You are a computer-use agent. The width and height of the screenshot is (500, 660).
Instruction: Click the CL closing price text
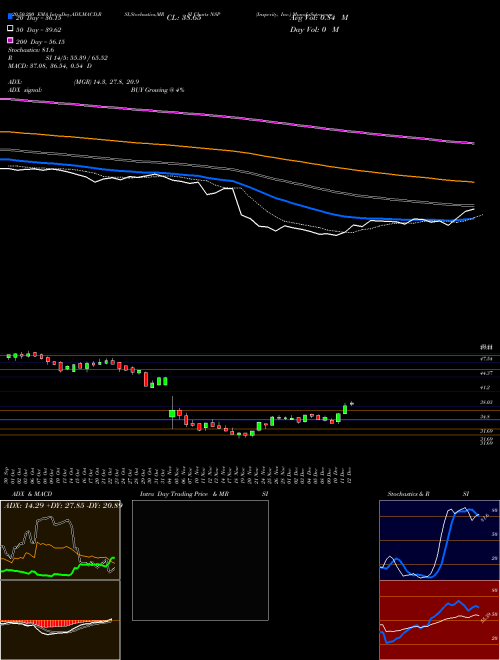click(x=184, y=18)
